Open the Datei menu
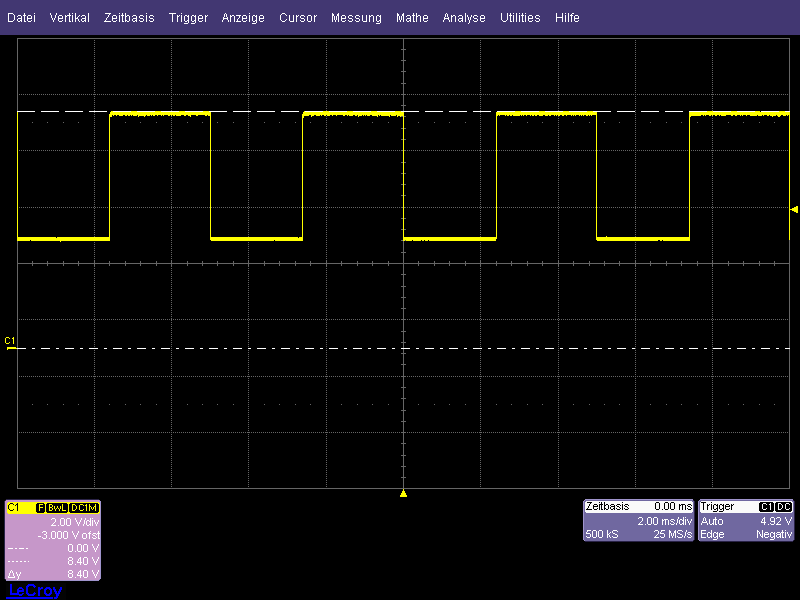 click(21, 18)
